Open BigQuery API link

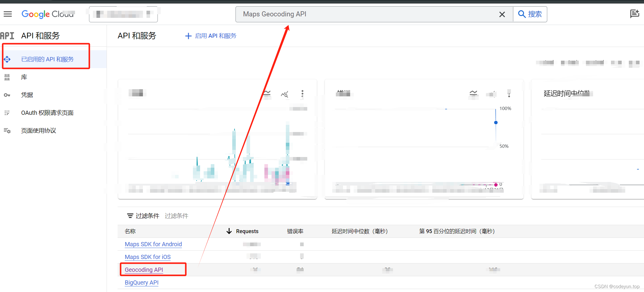141,282
